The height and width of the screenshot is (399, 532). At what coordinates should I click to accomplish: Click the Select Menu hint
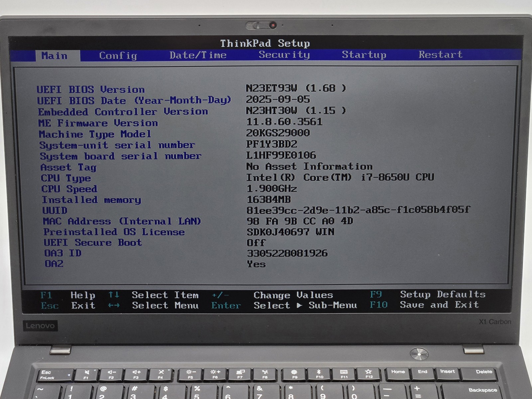pos(165,305)
